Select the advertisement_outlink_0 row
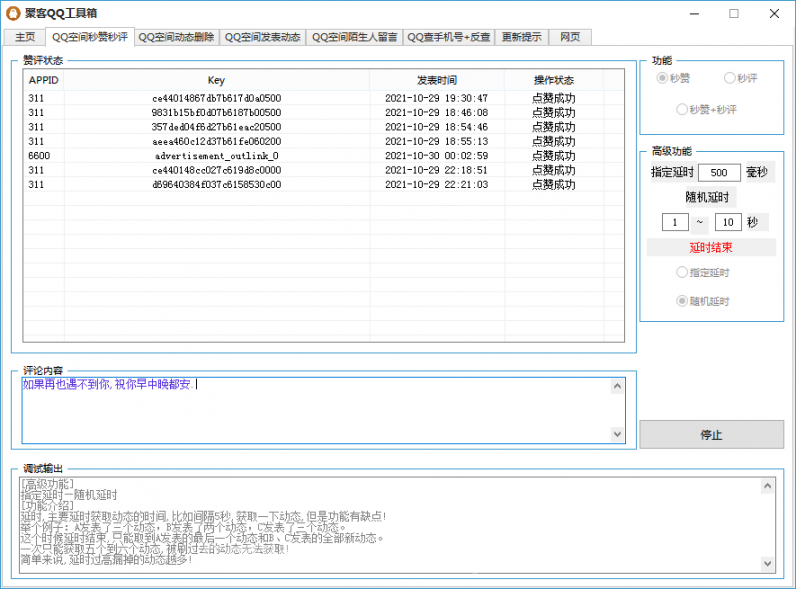The width and height of the screenshot is (796, 589). [324, 155]
